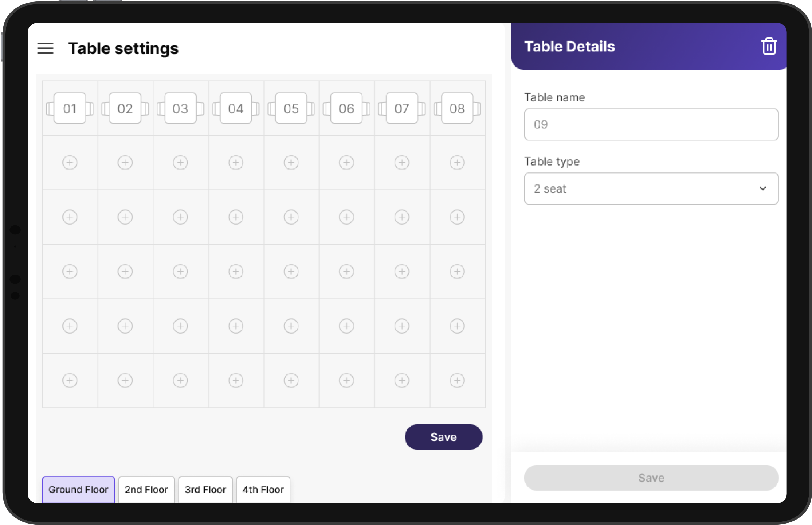The height and width of the screenshot is (525, 812).
Task: Add a table in the empty cell below table 01
Action: (70, 163)
